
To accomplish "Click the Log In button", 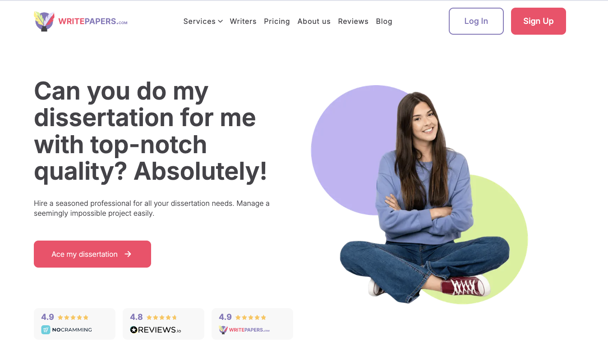I will point(476,21).
